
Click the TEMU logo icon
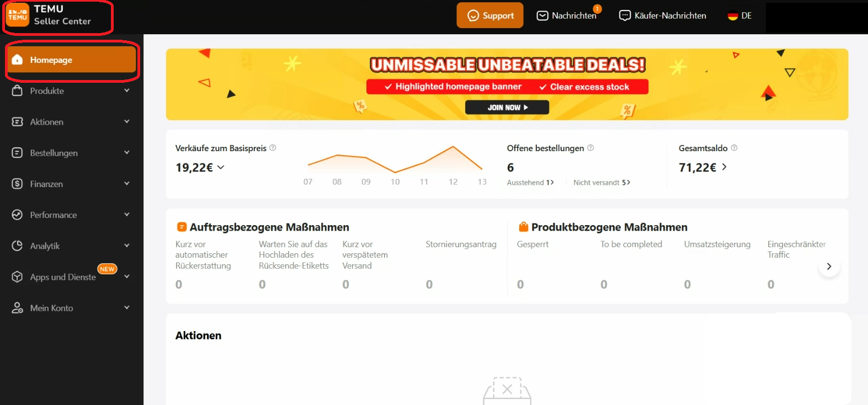point(18,15)
